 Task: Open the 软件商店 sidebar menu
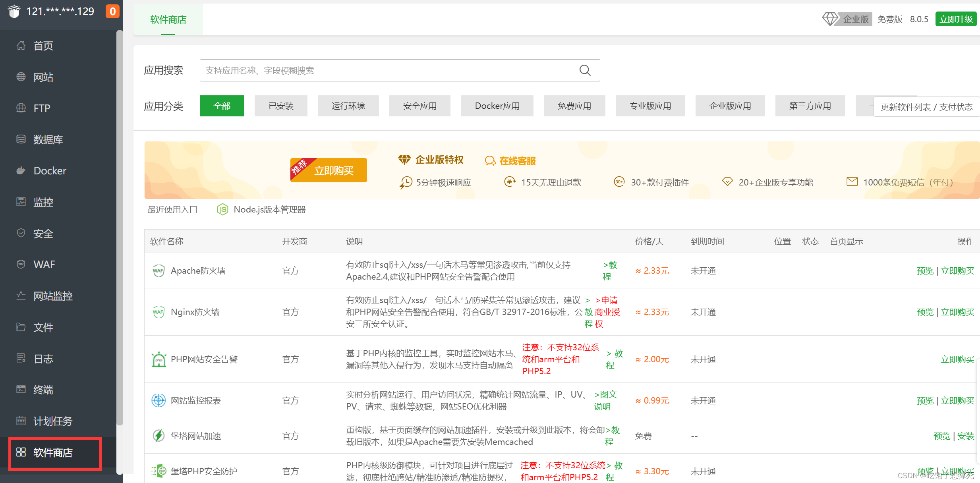(53, 453)
